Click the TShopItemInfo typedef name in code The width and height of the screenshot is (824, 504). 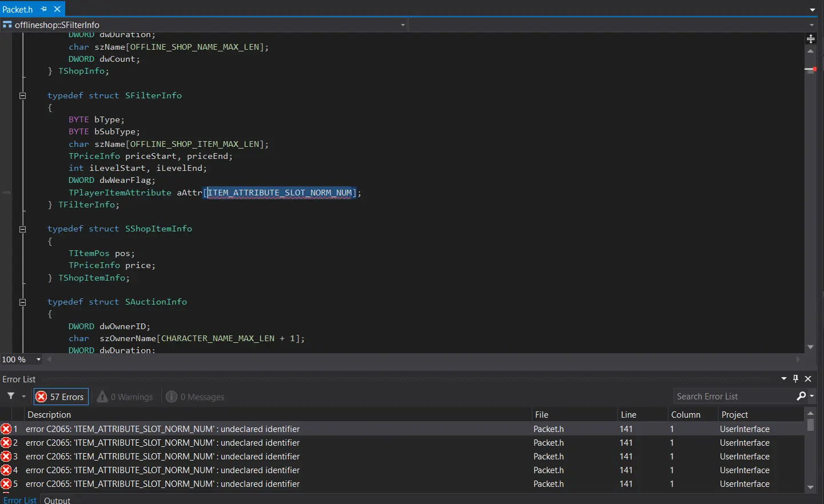tap(91, 278)
